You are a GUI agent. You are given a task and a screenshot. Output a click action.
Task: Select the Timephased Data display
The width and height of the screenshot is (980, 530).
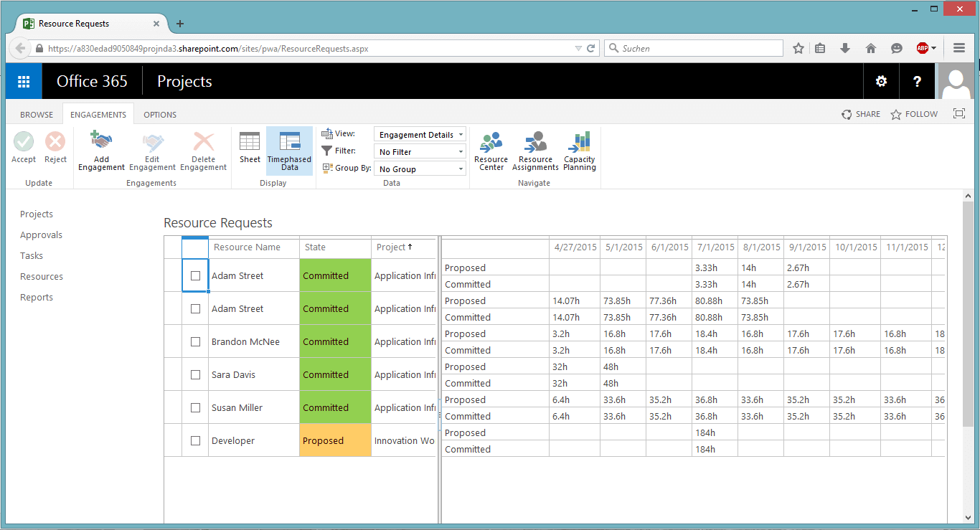tap(289, 149)
